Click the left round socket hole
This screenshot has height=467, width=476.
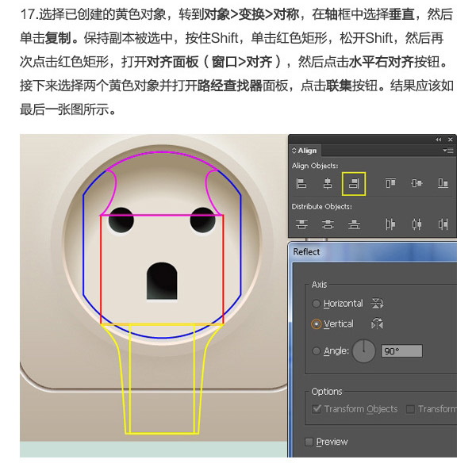121,220
